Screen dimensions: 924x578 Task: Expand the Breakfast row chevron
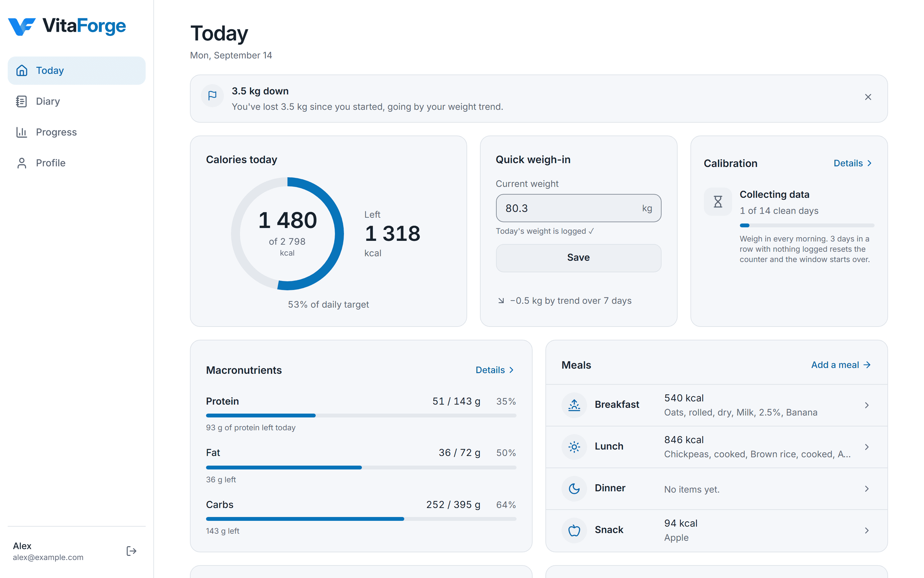867,405
